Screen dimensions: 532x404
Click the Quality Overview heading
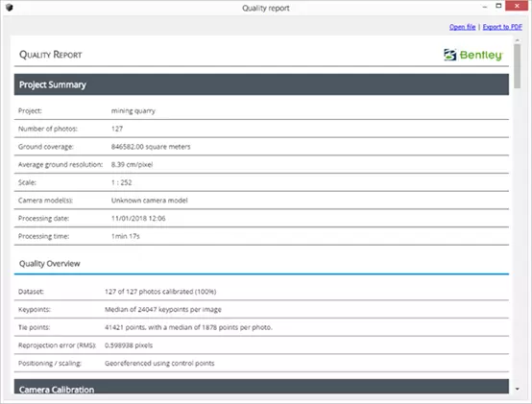(50, 263)
